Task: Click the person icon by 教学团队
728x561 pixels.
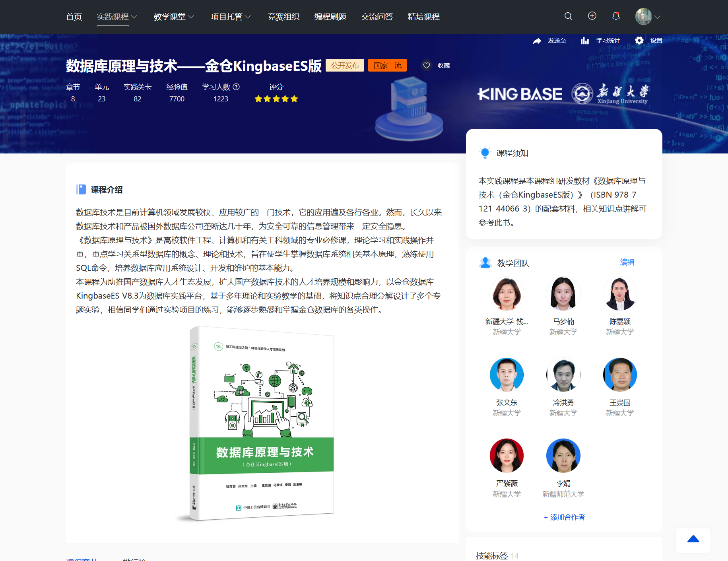Action: pos(485,263)
